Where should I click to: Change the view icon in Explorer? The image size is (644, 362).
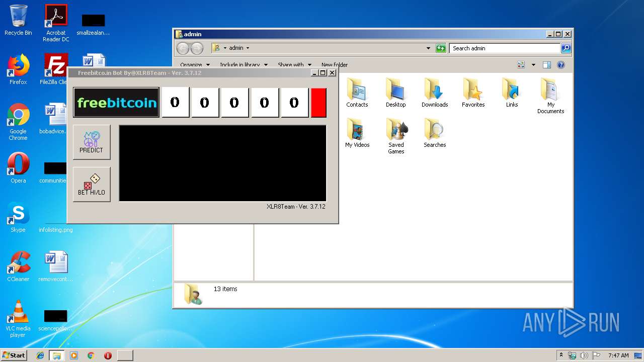click(521, 65)
